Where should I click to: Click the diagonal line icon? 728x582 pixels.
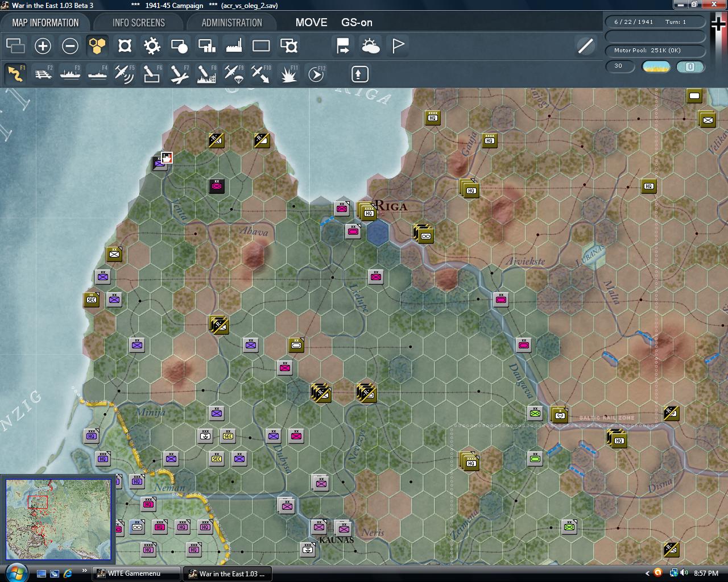(585, 46)
